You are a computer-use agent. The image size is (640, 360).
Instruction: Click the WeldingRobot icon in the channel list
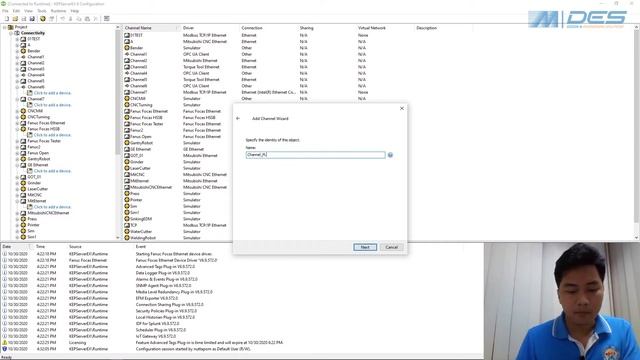pos(127,238)
